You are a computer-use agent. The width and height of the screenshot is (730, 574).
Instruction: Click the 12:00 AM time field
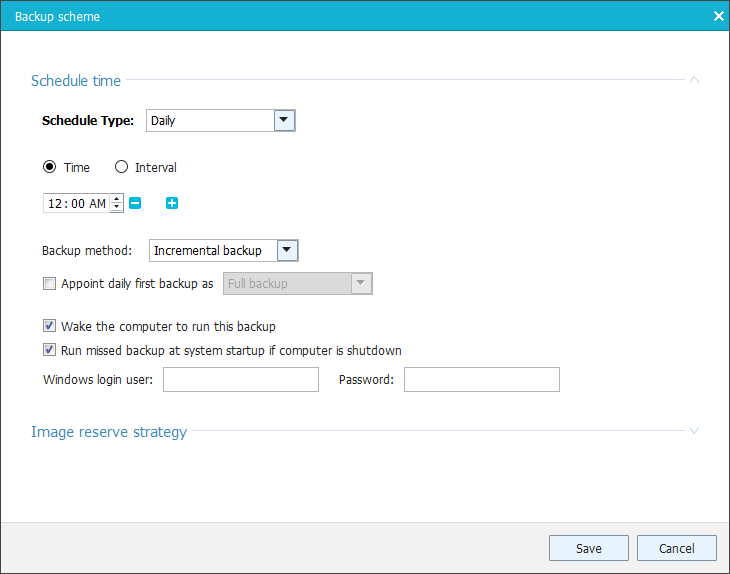pos(76,204)
